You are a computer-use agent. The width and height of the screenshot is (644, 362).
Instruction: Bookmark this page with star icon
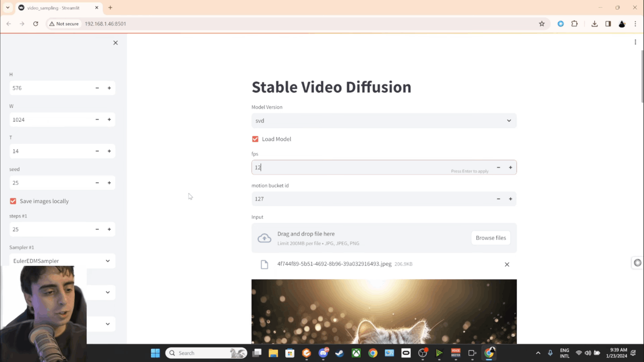(x=542, y=24)
